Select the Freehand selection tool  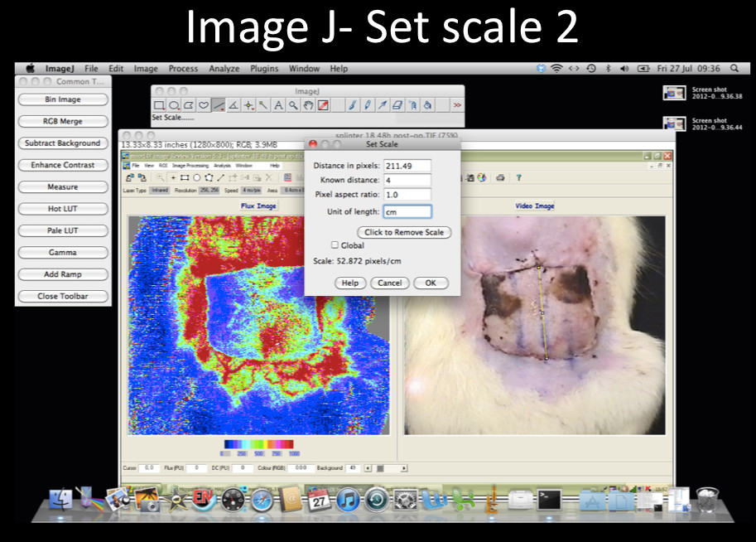(x=204, y=105)
